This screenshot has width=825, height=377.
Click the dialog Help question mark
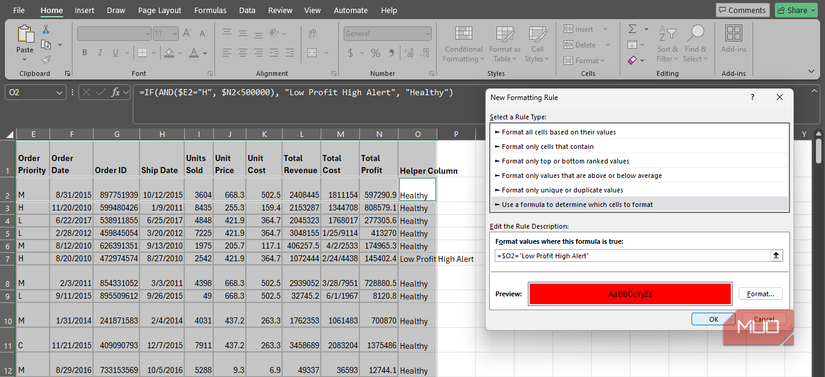click(752, 97)
